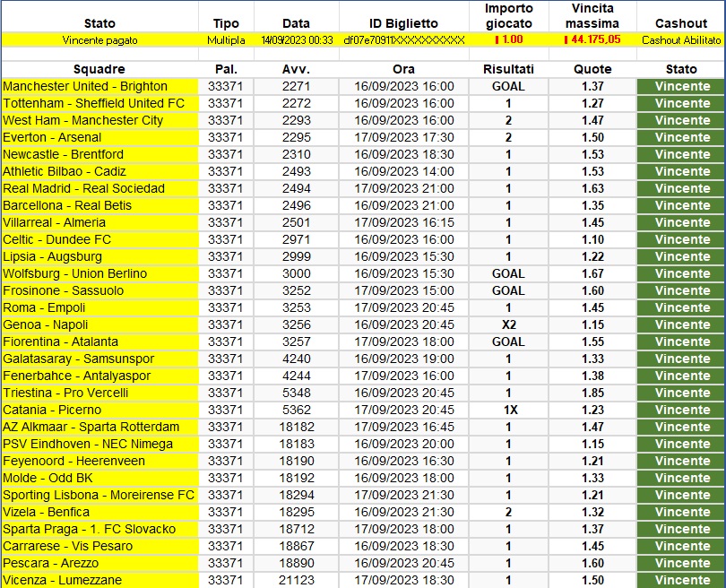Image resolution: width=726 pixels, height=588 pixels.
Task: Select GOAL result for Wolfsburg match
Action: (x=509, y=274)
